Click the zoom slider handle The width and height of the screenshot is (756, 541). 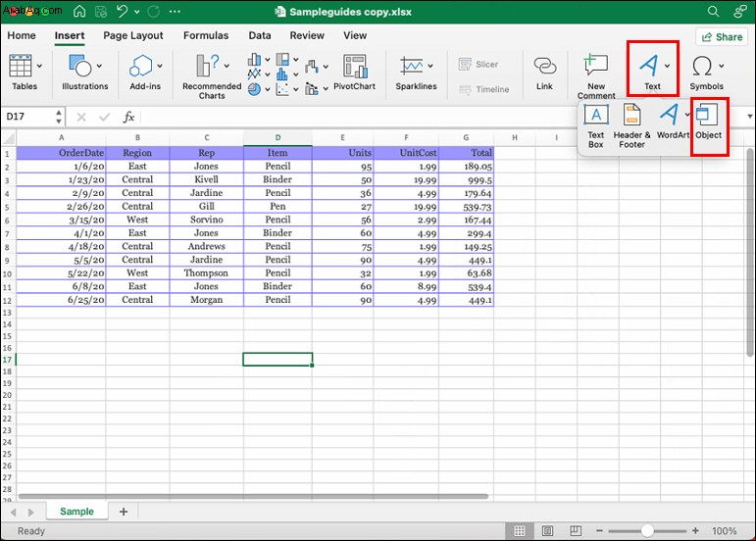[647, 531]
